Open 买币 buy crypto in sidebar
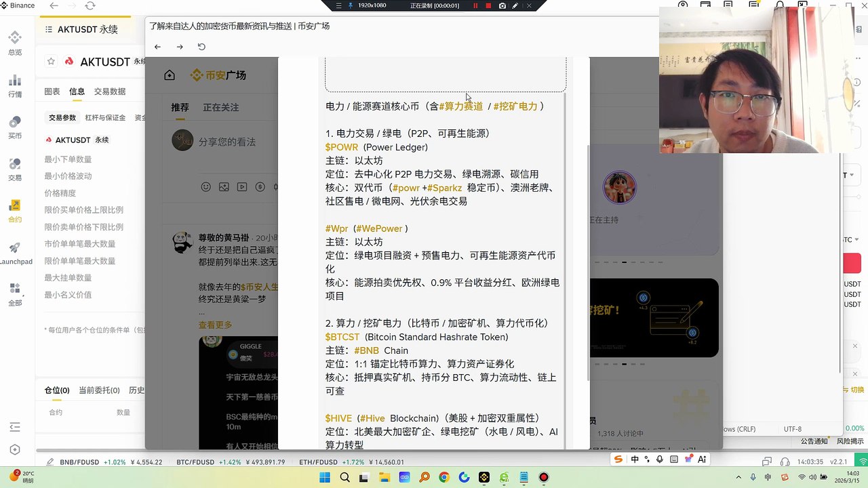 point(15,127)
